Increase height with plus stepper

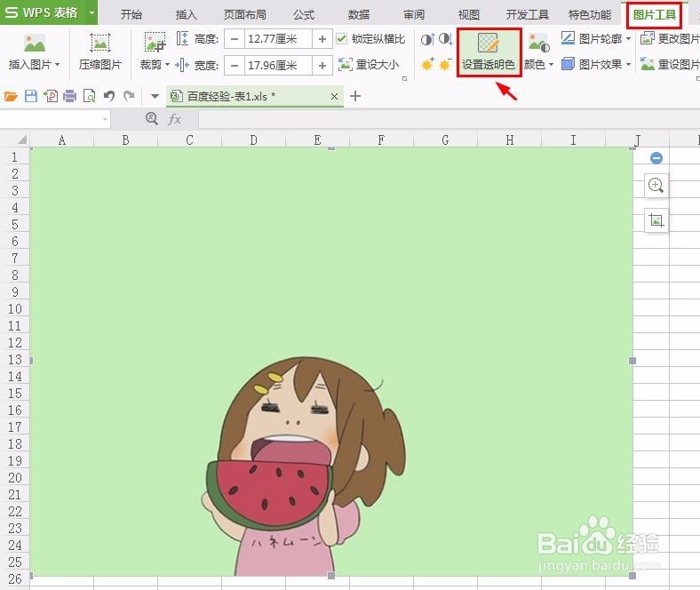click(x=322, y=39)
